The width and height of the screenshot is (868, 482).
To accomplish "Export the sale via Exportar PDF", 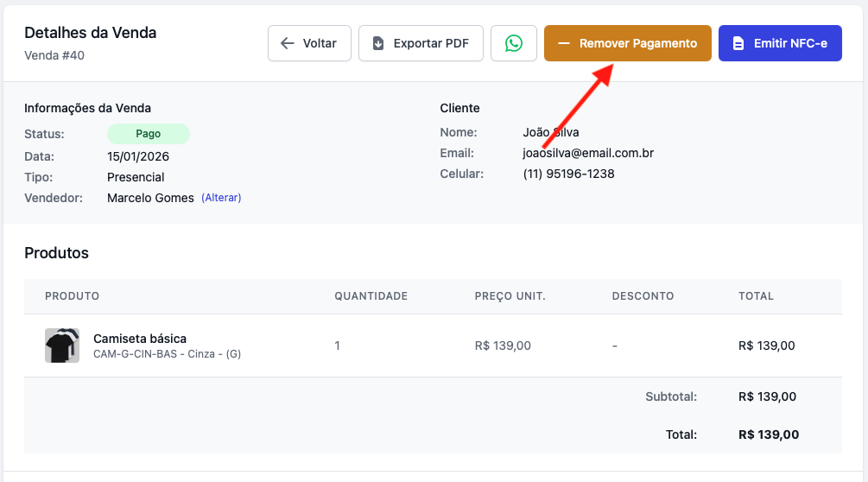I will coord(421,43).
